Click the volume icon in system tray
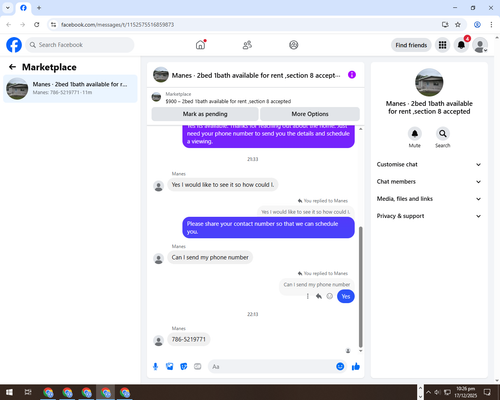This screenshot has width=500, height=400. click(x=437, y=392)
